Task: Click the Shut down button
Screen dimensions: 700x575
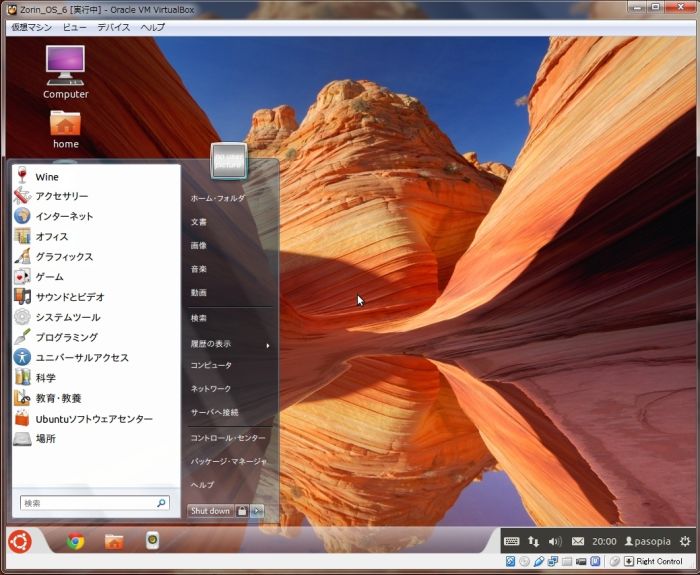Action: [210, 511]
